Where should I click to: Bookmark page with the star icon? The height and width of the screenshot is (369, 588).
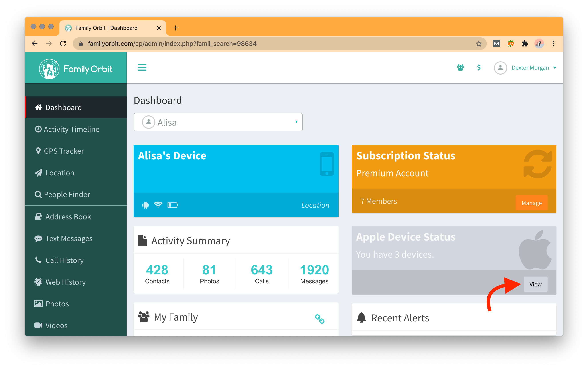click(478, 44)
